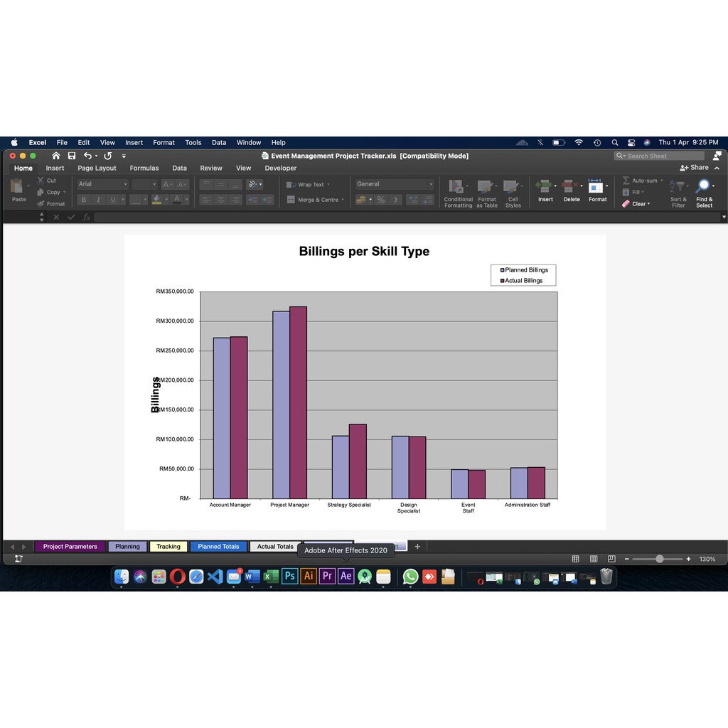
Task: Select the Planned Totals sheet tab
Action: 218,547
